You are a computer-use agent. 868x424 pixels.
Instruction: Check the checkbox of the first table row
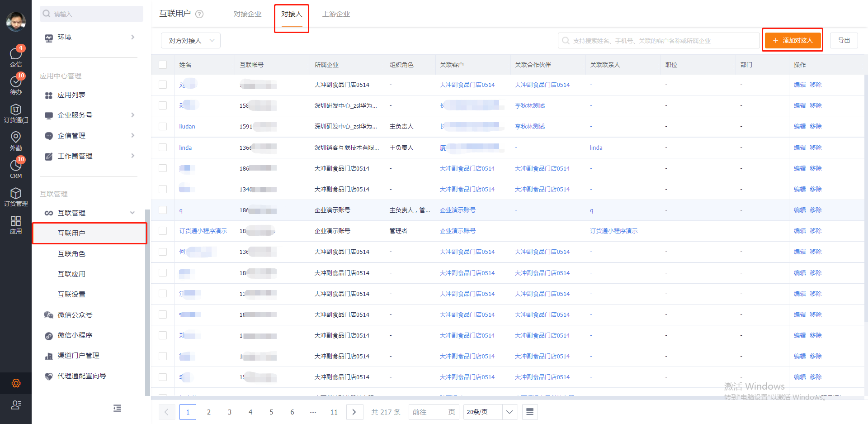click(163, 85)
